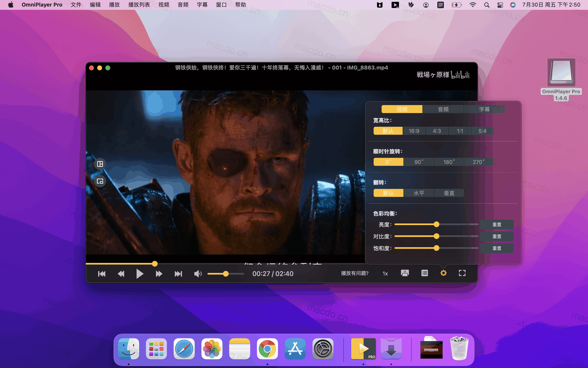Enter fullscreen mode
Viewport: 588px width, 368px height.
point(462,273)
